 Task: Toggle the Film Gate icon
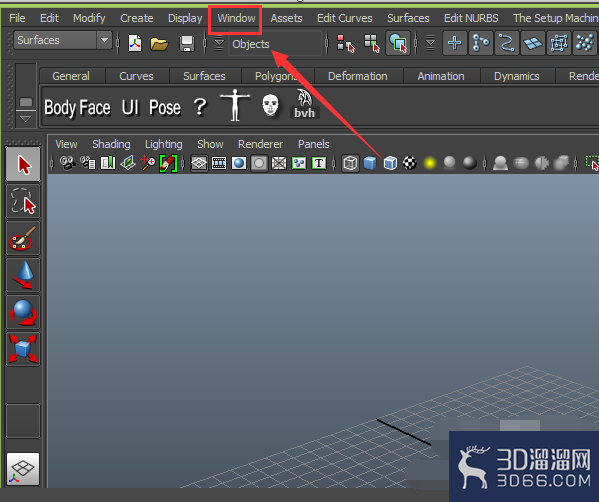tap(219, 164)
